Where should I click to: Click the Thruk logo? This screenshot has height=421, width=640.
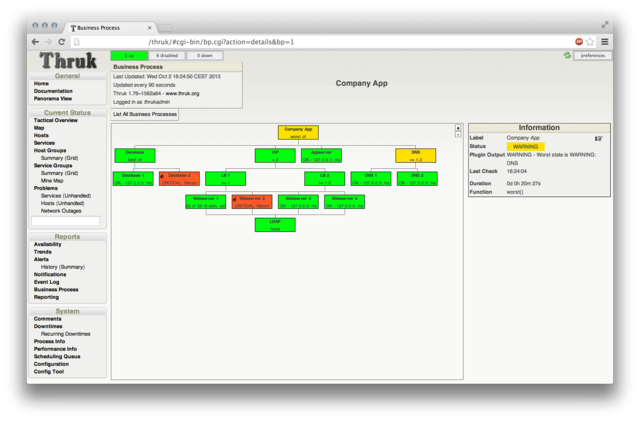(68, 60)
